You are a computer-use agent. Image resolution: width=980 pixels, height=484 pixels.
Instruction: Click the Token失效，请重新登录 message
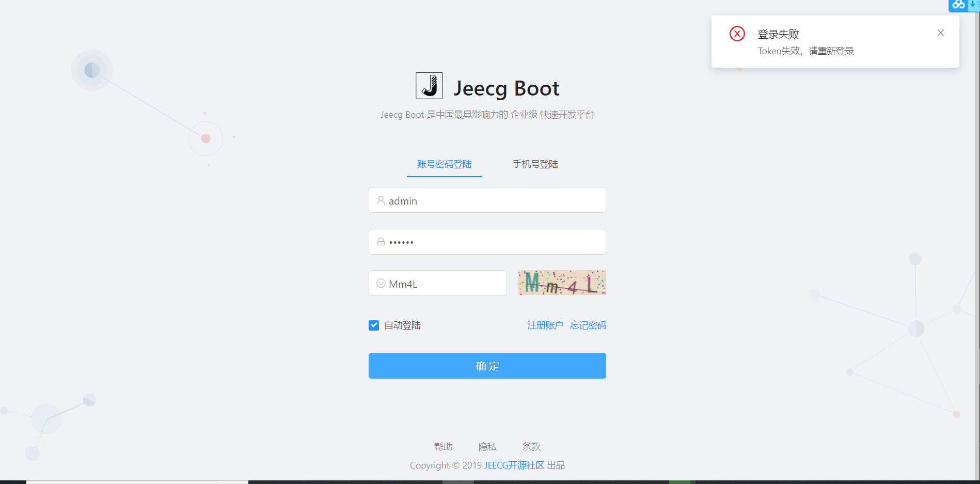[806, 51]
